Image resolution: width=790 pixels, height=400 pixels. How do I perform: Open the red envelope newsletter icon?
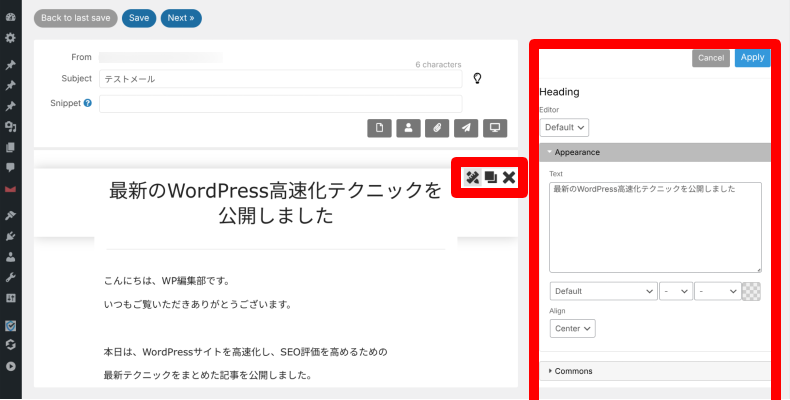pos(11,189)
